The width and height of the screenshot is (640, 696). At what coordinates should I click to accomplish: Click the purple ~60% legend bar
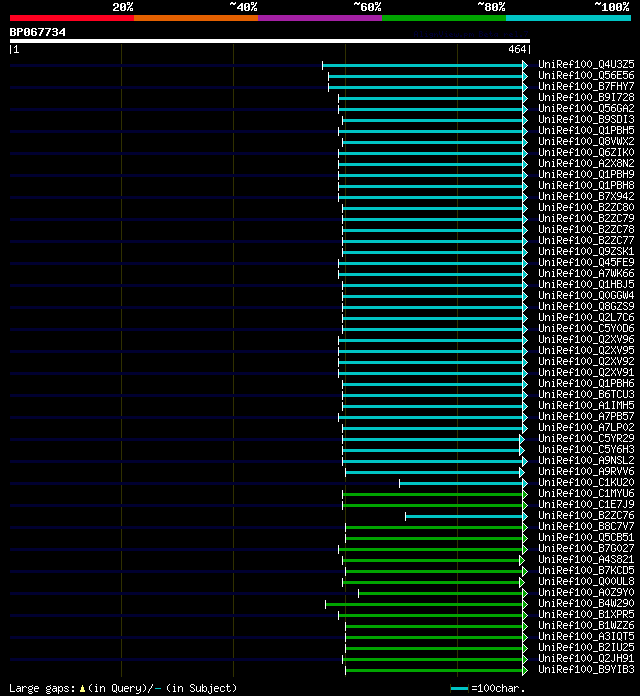320,18
